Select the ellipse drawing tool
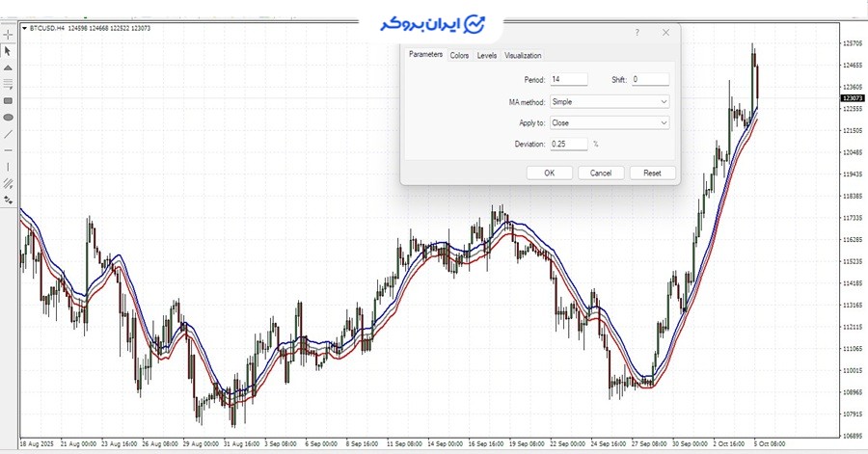 [x=8, y=117]
